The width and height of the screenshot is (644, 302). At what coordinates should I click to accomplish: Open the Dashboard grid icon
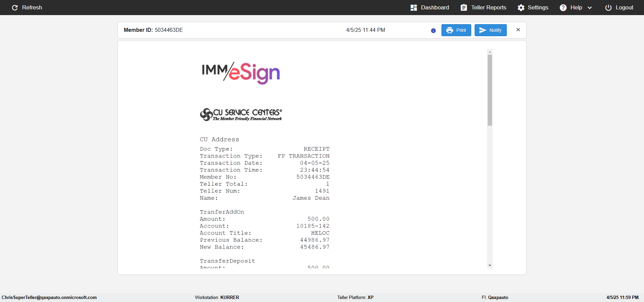pyautogui.click(x=414, y=8)
